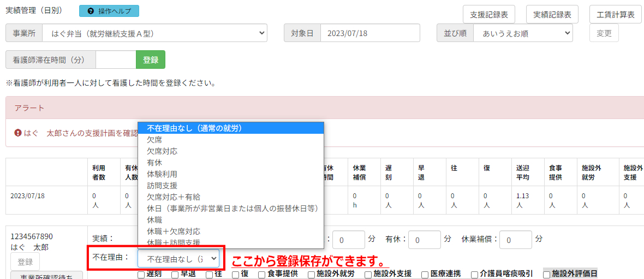Select 欠席対応 from the reason list
The image size is (644, 279).
162,151
